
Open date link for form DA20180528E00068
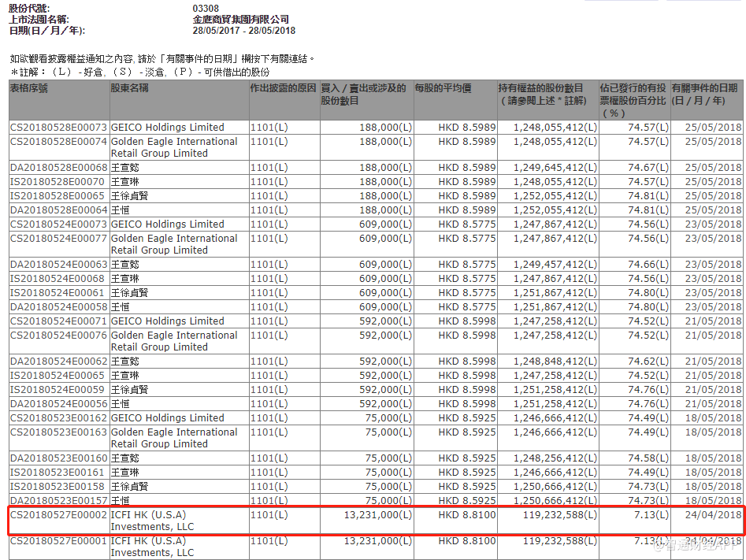click(713, 168)
